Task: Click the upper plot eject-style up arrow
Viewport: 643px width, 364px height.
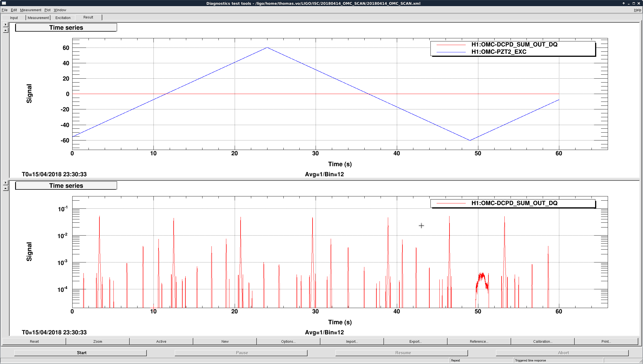Action: (5, 30)
